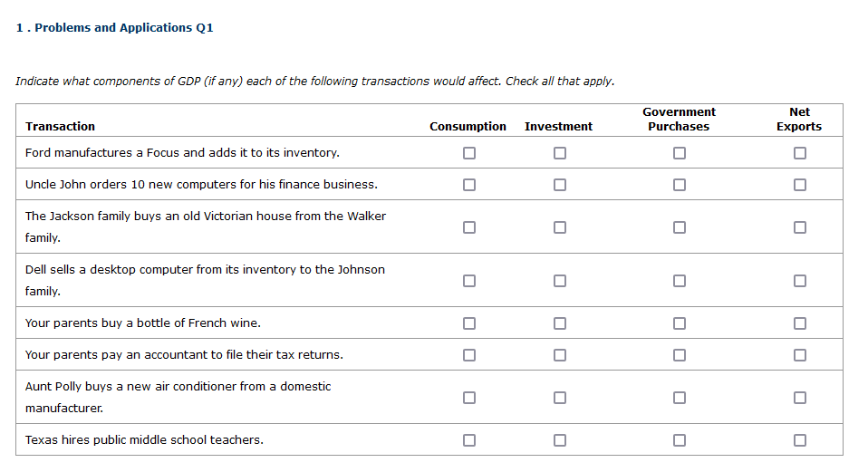The height and width of the screenshot is (472, 868).
Task: Check Net Exports for Texas teachers row
Action: pos(799,440)
